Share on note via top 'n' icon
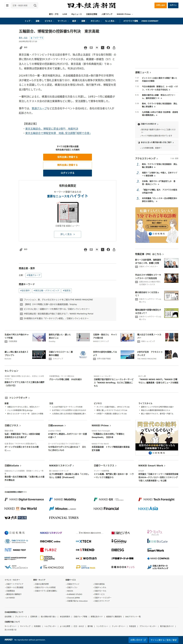The height and width of the screenshot is (644, 183). tap(97, 47)
